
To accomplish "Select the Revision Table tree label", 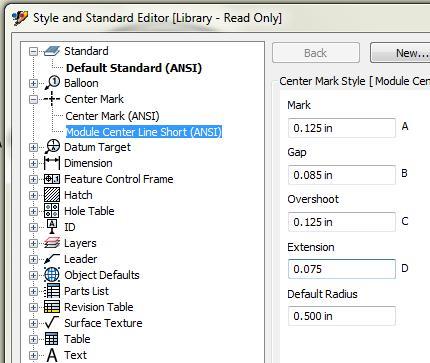I will 99,307.
